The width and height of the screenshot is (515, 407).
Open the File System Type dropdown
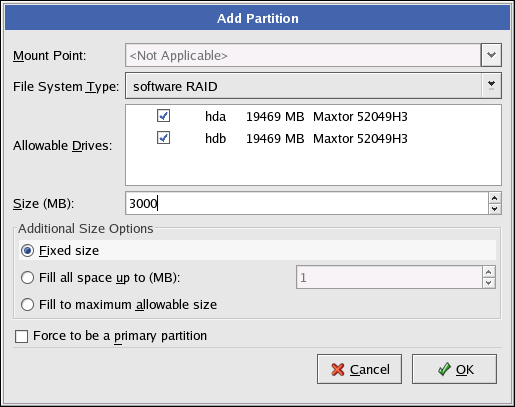tap(313, 86)
